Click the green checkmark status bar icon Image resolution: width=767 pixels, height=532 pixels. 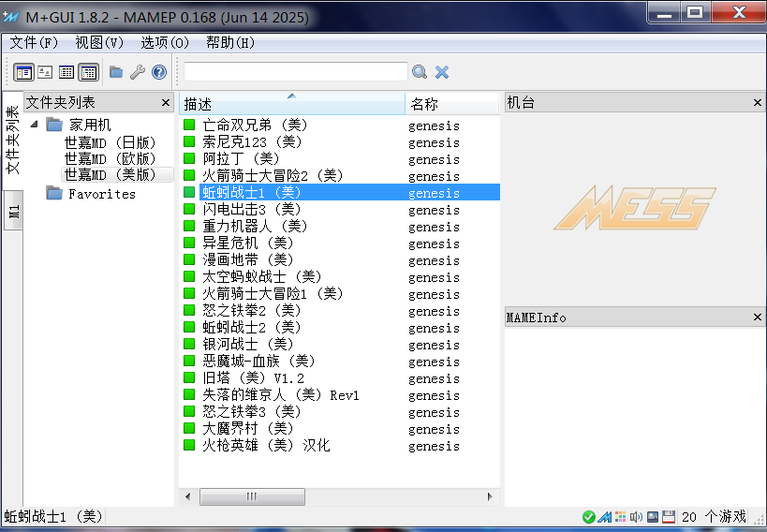589,517
